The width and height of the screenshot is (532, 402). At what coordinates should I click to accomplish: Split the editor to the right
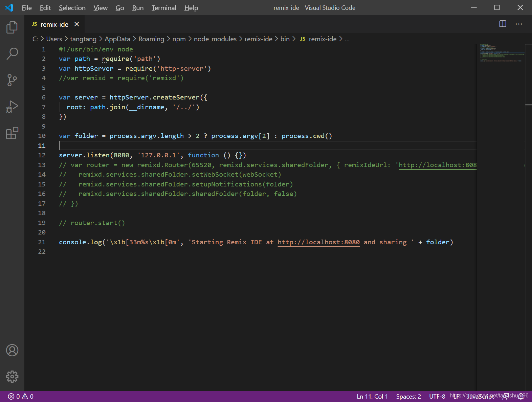click(503, 24)
